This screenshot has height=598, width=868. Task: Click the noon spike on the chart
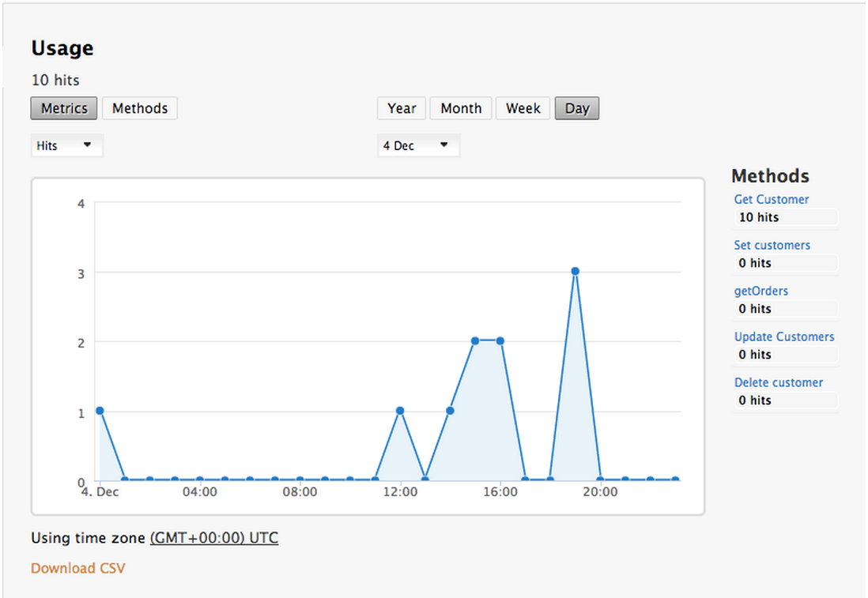(400, 410)
